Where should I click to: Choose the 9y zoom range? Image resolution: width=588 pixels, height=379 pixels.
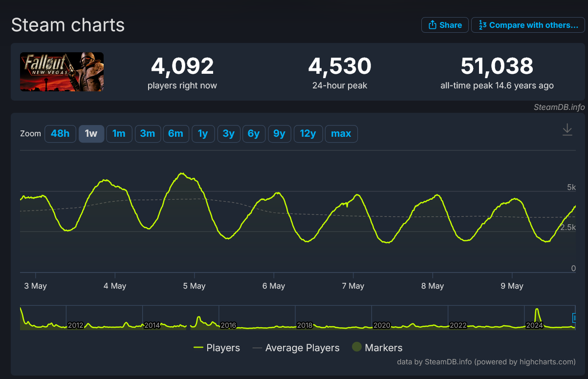280,133
